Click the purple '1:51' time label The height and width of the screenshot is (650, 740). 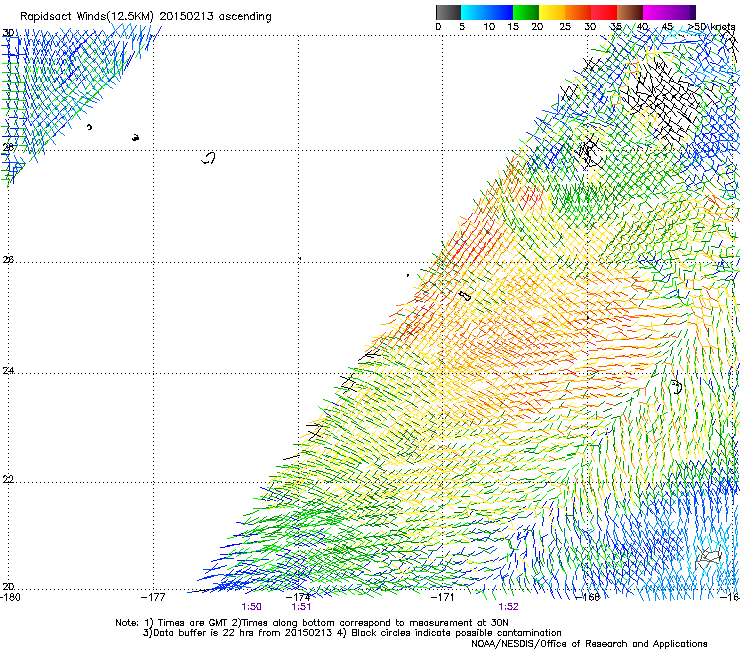tap(301, 607)
